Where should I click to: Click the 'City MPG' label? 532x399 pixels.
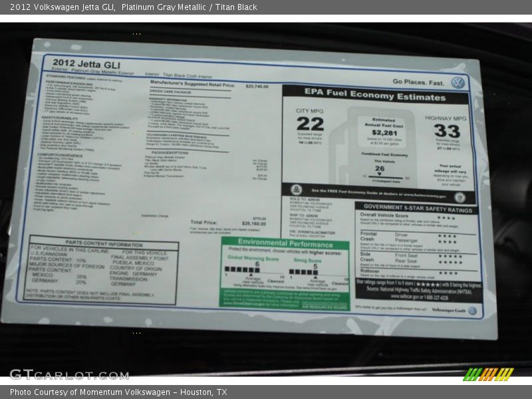(310, 111)
